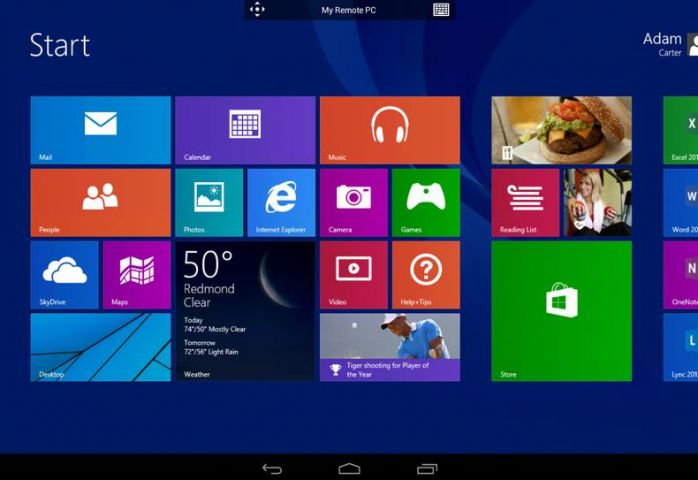Open the Games tile
Screen dimensions: 698x480
pos(426,202)
